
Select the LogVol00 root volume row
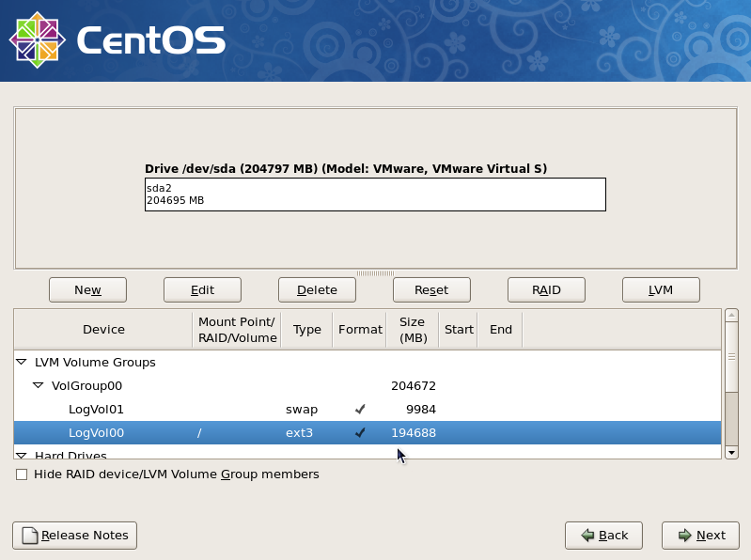[x=368, y=432]
